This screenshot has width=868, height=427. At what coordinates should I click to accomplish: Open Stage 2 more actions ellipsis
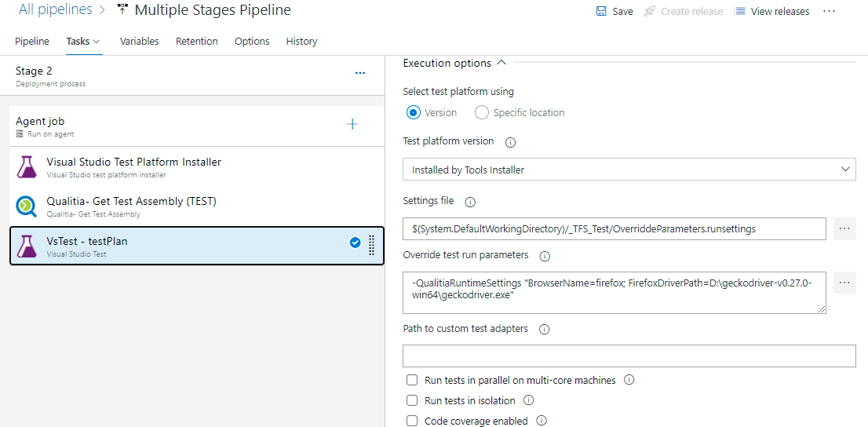coord(360,73)
